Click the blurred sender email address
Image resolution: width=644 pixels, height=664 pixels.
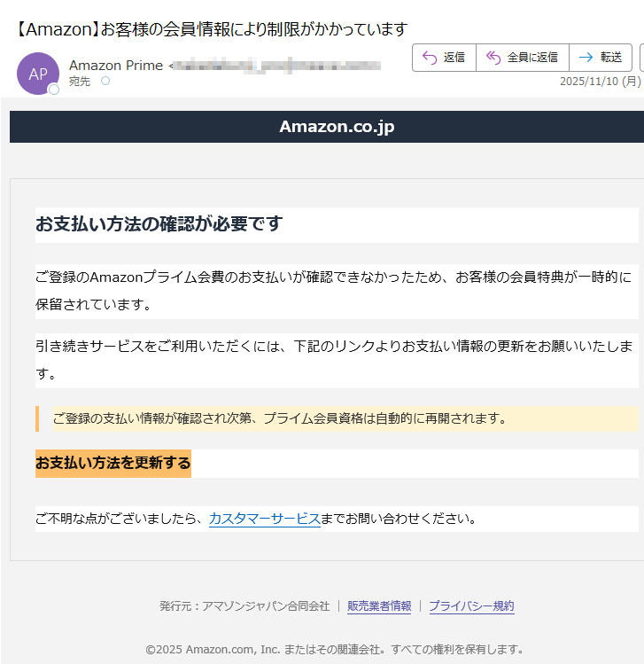[x=277, y=66]
